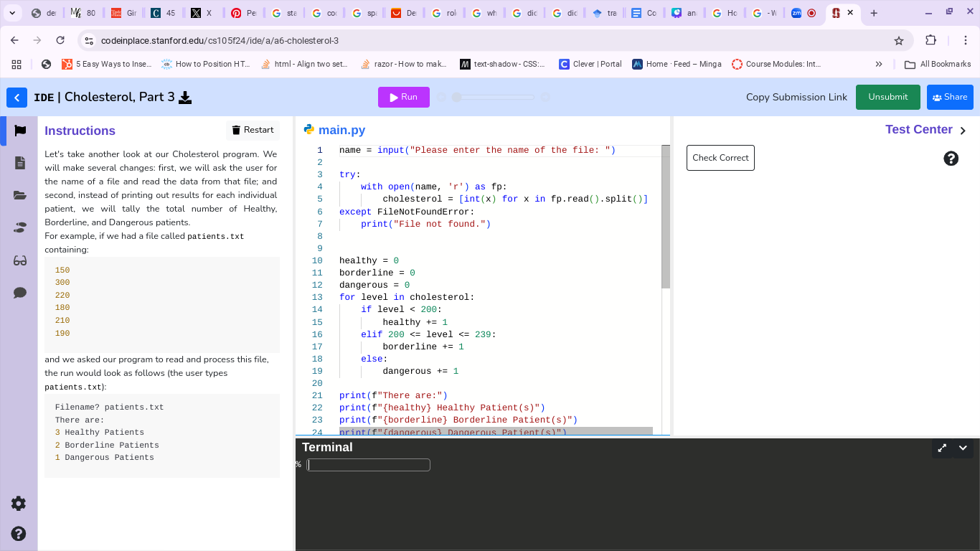This screenshot has width=980, height=551.
Task: Click the run speed slider handle
Action: (x=456, y=97)
